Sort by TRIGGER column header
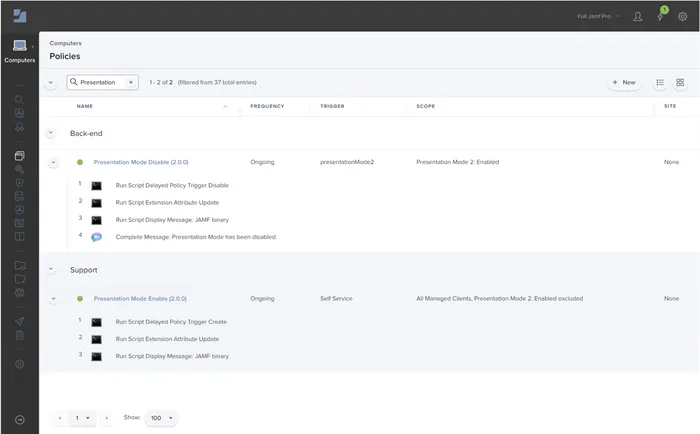700x434 pixels. click(332, 106)
